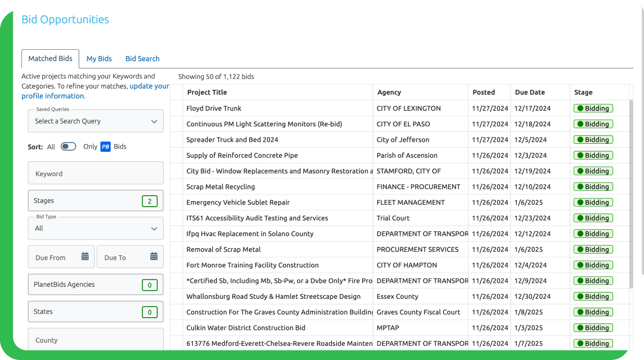
Task: Click the bid table vertical scrollbar
Action: tap(631, 192)
